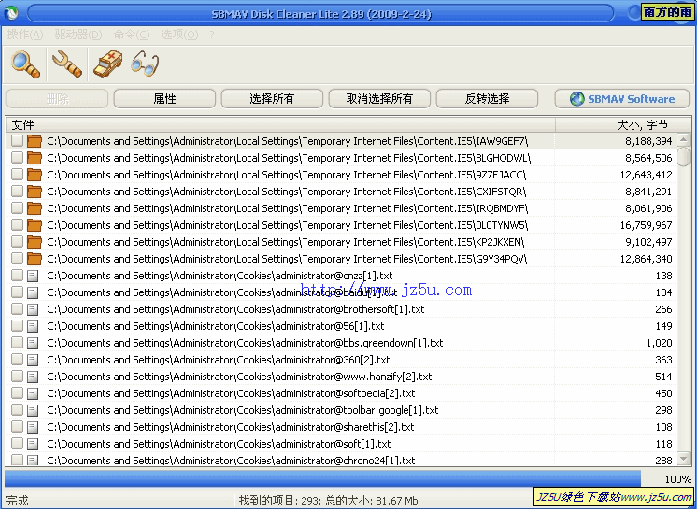Click folder icon of IRQBMDYF row

34,208
